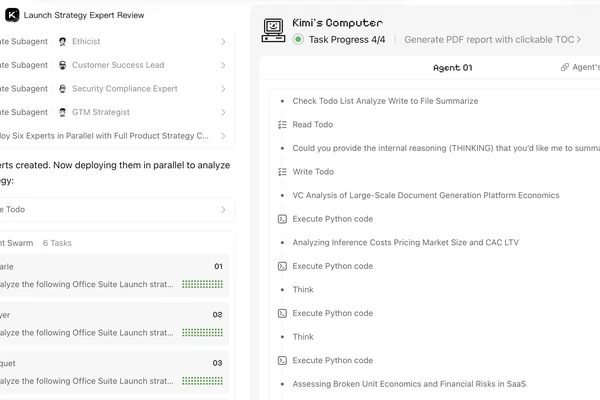
Task: Select swarm task card numbered 02
Action: click(x=114, y=324)
